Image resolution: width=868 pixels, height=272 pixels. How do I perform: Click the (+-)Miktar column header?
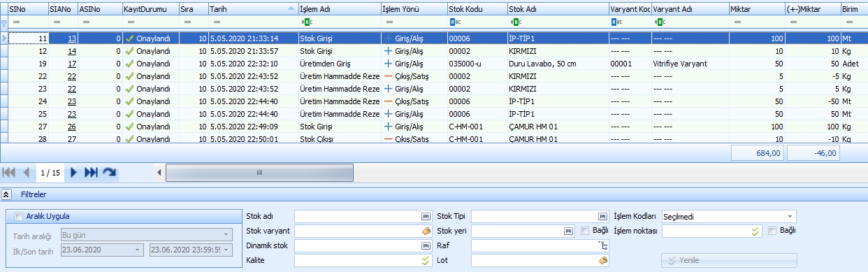[x=813, y=8]
